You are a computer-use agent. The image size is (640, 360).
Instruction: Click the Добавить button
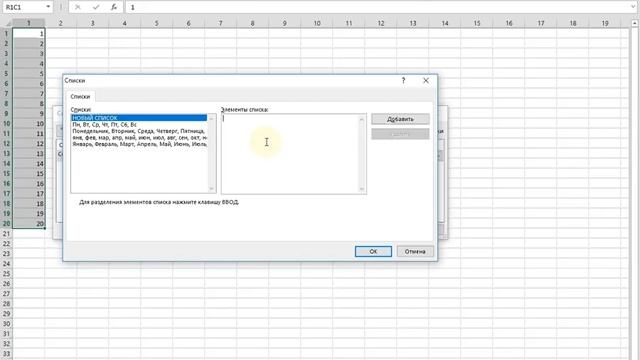(x=400, y=119)
